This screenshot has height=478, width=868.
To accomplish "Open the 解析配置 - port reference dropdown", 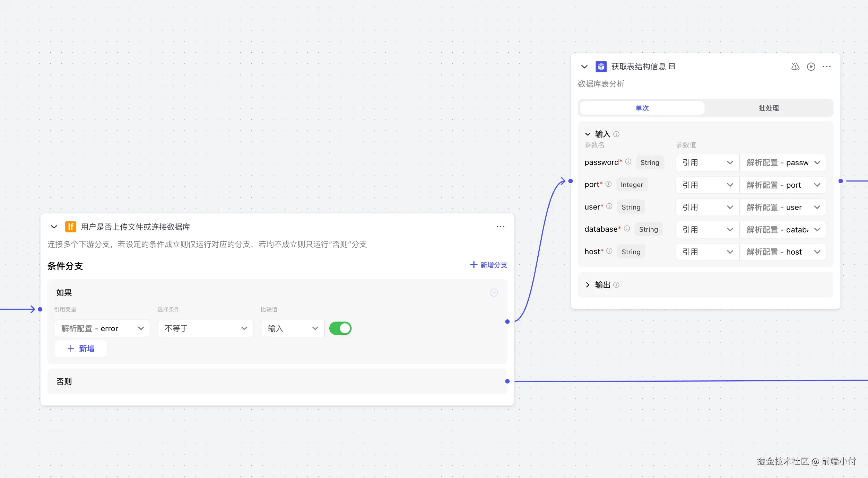I will (783, 185).
